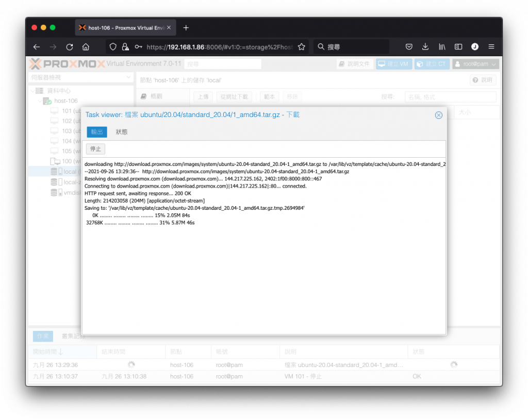Open the Firefox hamburger menu

point(491,47)
